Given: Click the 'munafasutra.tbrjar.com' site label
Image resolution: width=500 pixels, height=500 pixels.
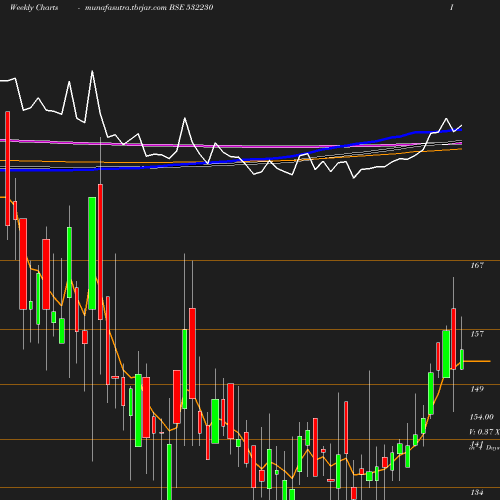Looking at the screenshot, I should [126, 8].
